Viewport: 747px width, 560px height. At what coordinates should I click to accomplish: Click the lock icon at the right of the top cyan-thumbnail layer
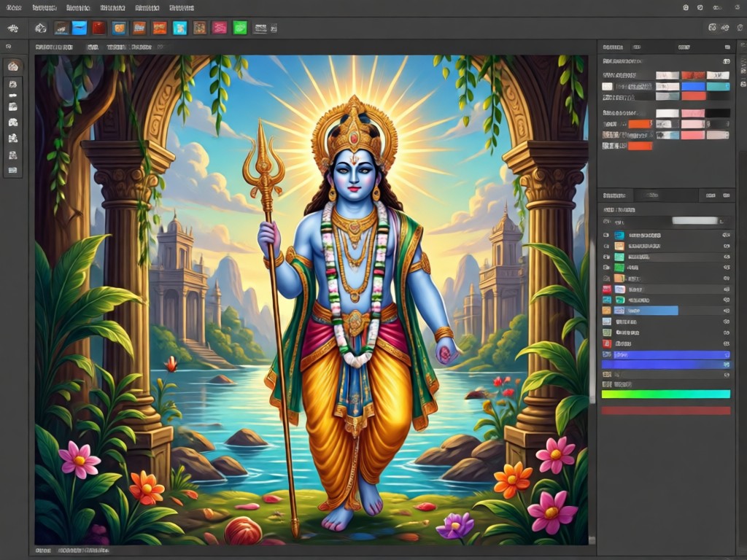pyautogui.click(x=726, y=235)
